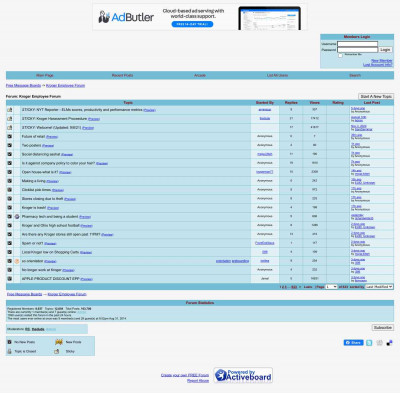Open topic 'Are there any Kroger stores still open past 11PM?'
The height and width of the screenshot is (393, 400).
pyautogui.click(x=61, y=234)
